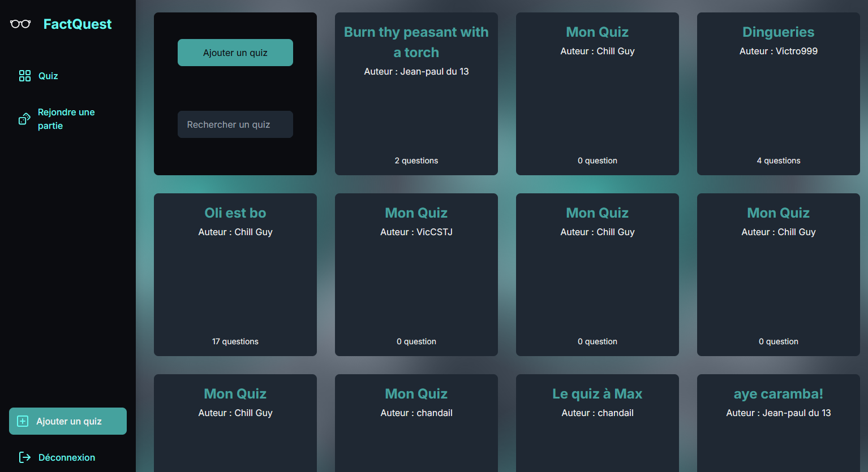This screenshot has height=472, width=868.
Task: Click the Déconnexion link text
Action: pyautogui.click(x=67, y=457)
